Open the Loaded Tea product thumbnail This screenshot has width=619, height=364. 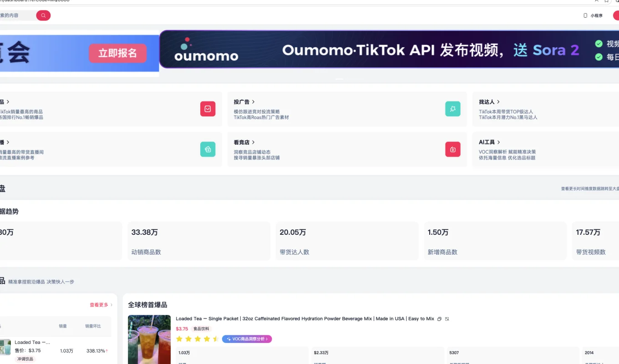tap(149, 339)
